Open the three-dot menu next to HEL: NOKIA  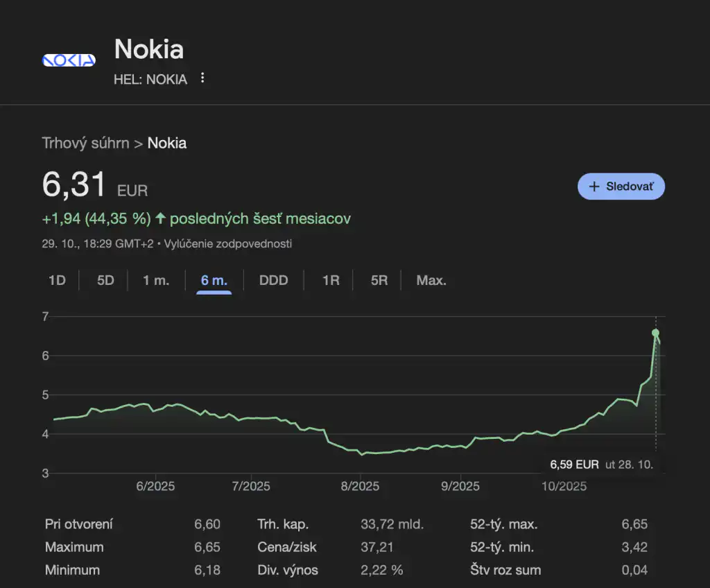[202, 78]
